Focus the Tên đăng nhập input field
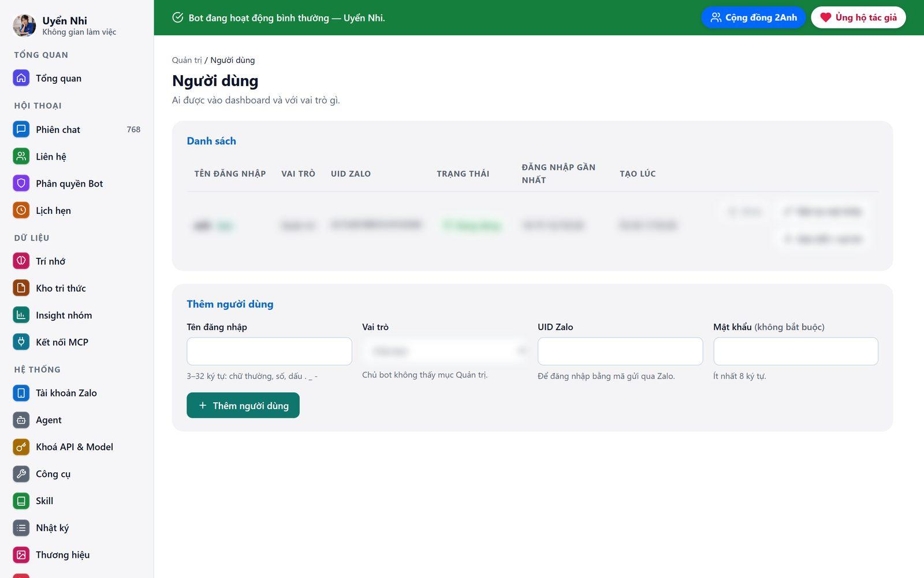The image size is (924, 578). pos(269,351)
